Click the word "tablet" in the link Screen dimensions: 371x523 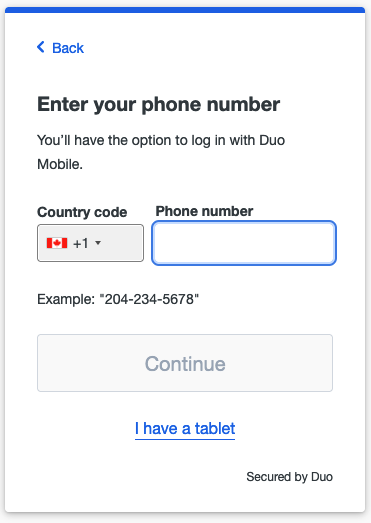pyautogui.click(x=215, y=429)
